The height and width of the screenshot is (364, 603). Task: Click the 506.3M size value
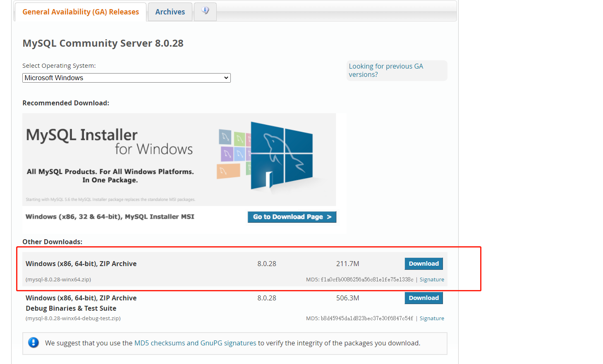(347, 298)
